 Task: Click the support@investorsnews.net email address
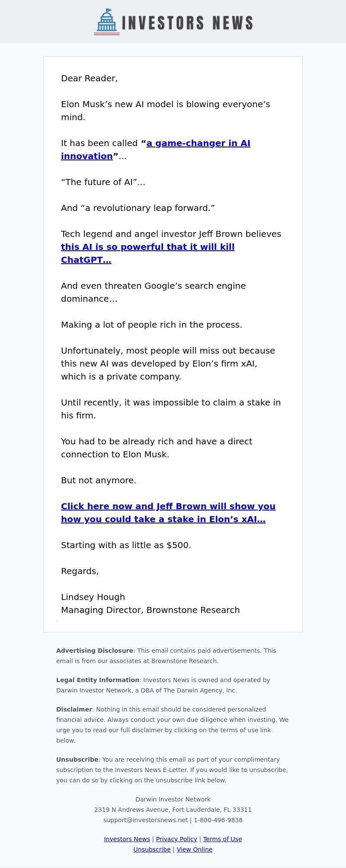click(146, 820)
